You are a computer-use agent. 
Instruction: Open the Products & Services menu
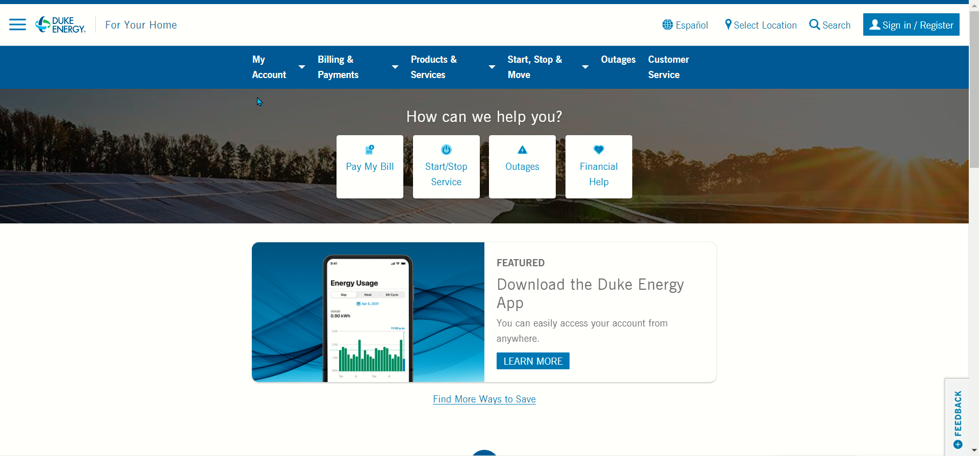434,67
